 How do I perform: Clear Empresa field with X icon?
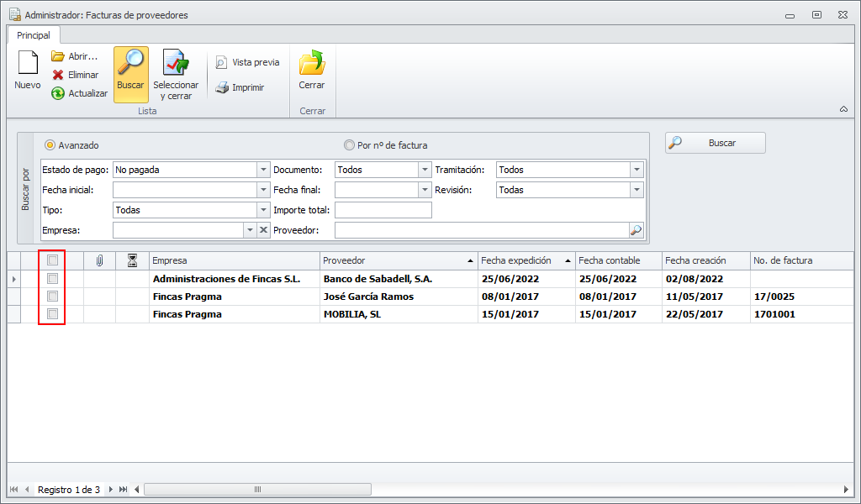(x=263, y=230)
